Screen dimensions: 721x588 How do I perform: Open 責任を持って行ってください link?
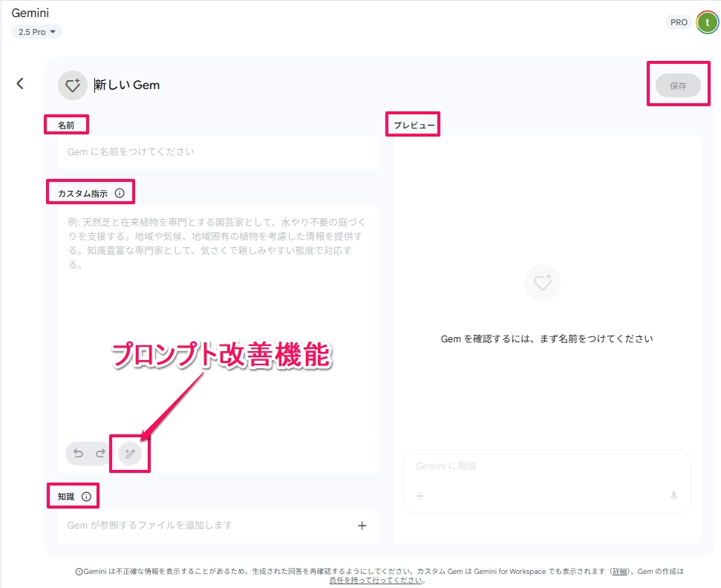pos(376,580)
